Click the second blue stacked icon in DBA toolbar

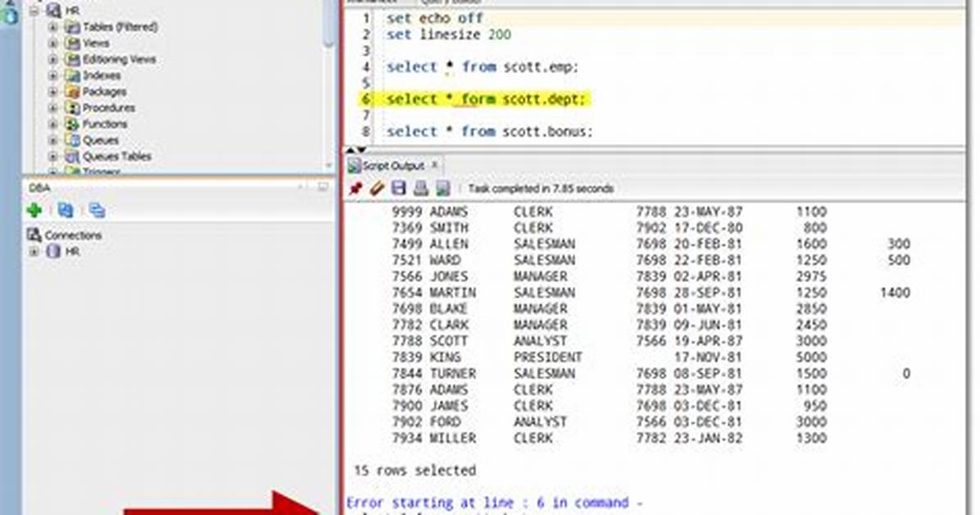96,210
